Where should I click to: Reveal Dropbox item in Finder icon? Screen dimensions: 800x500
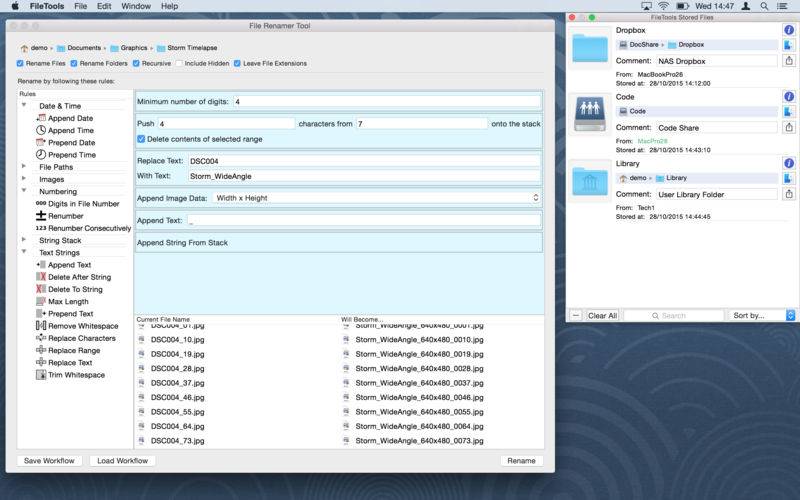[789, 45]
